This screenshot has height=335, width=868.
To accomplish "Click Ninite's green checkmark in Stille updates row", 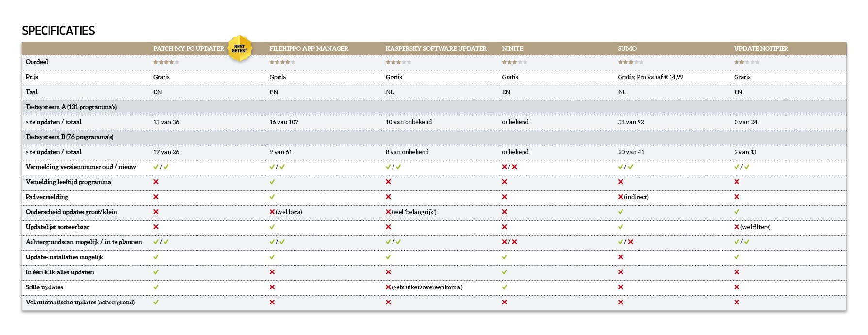I will pos(505,287).
